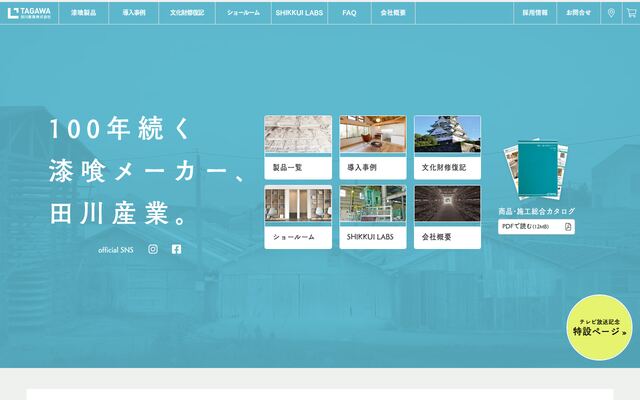
Task: Open the official Facebook icon
Action: point(176,249)
